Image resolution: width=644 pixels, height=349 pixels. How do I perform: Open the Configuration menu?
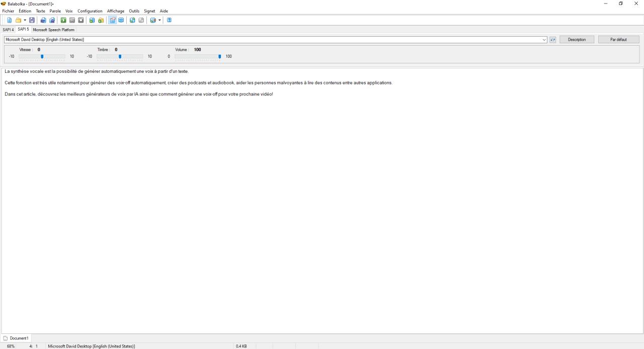tap(90, 11)
